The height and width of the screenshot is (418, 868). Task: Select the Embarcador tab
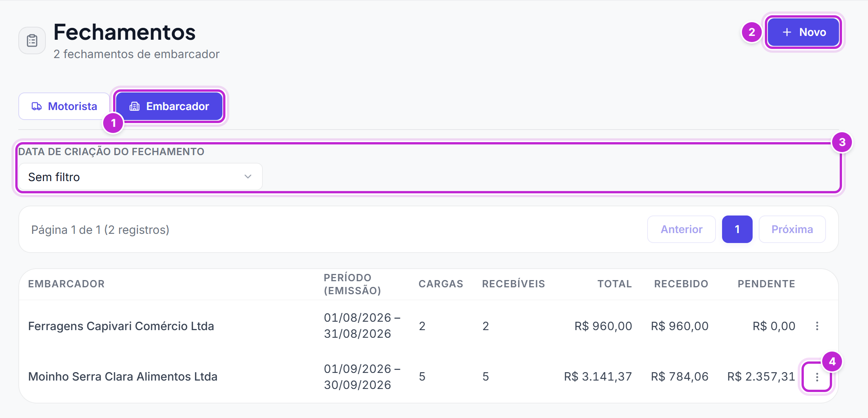point(169,106)
